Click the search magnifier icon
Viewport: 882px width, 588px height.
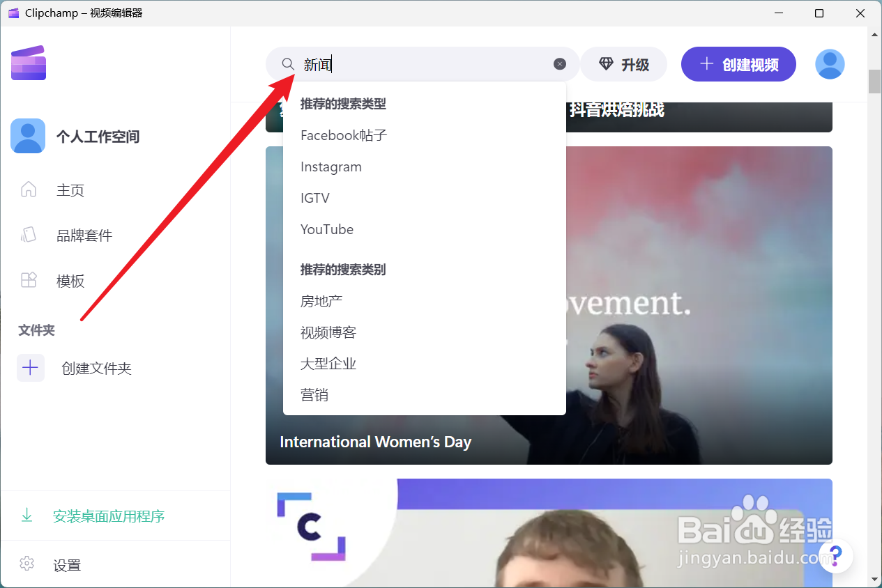(288, 64)
